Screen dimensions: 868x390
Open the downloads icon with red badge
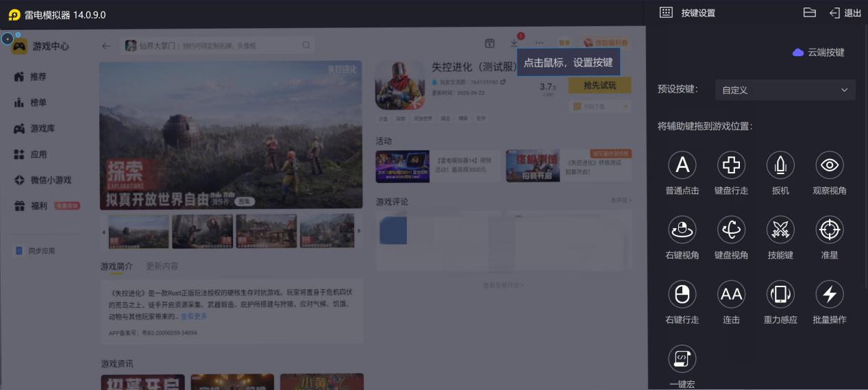pos(514,42)
